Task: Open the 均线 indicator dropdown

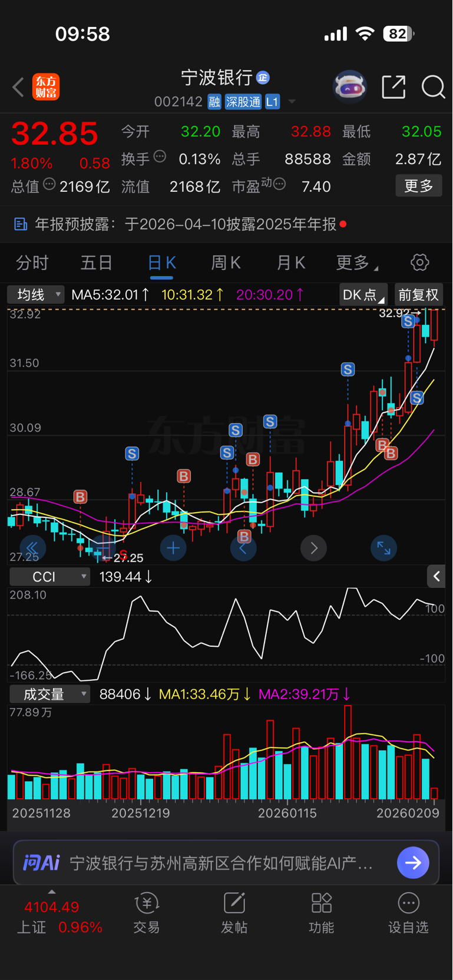Action: pos(35,294)
